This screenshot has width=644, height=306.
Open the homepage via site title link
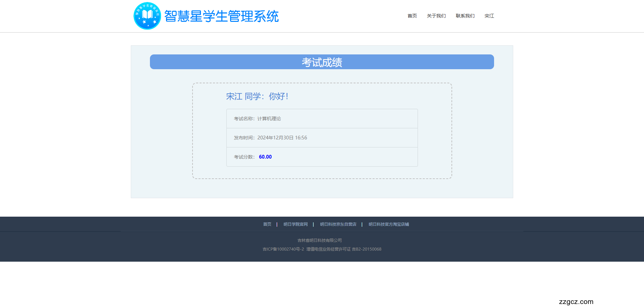pos(221,16)
